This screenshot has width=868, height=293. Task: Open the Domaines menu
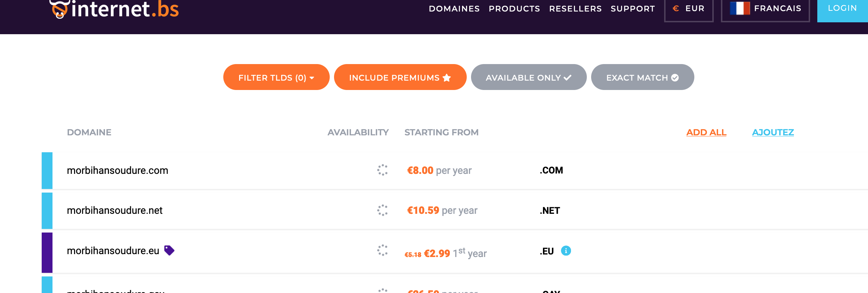pos(454,9)
